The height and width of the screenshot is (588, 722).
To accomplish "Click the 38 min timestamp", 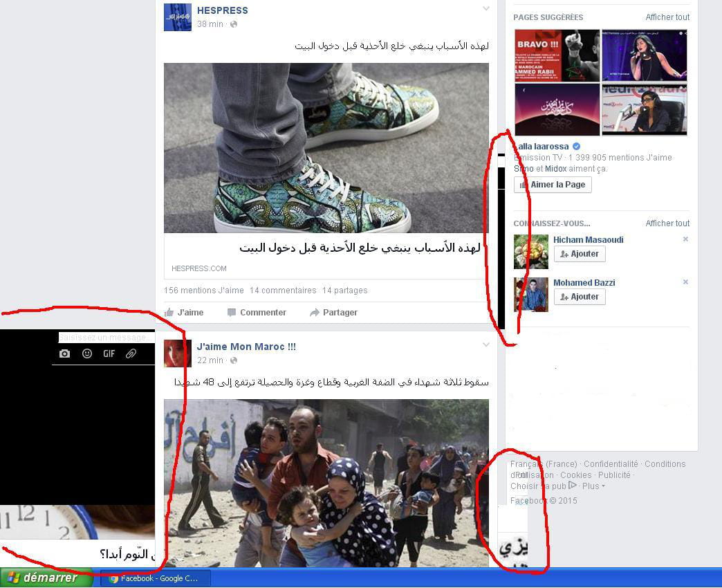I will pos(210,24).
